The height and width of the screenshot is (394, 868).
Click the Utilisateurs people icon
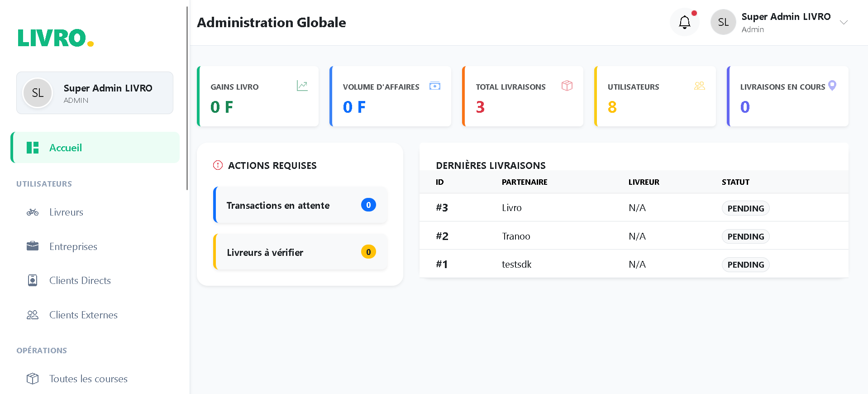(x=700, y=86)
